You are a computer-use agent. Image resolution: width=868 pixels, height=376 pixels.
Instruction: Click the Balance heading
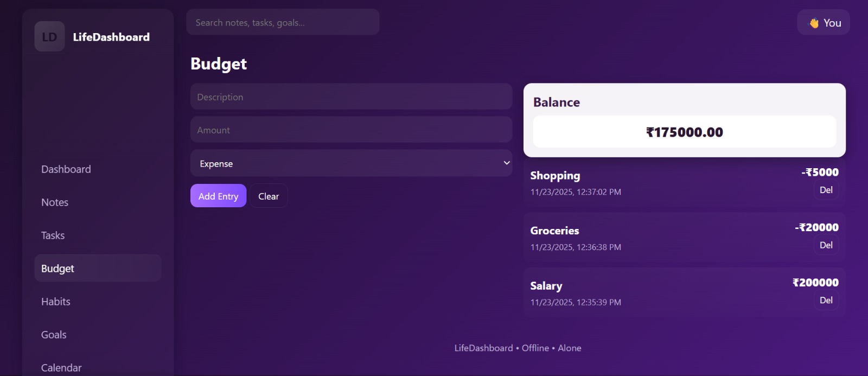click(557, 102)
